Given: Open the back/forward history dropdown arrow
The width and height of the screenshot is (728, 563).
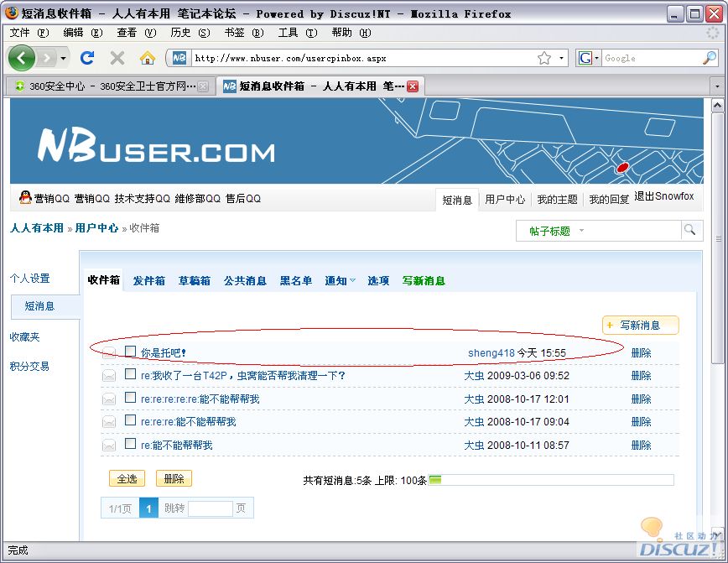Looking at the screenshot, I should pyautogui.click(x=63, y=59).
